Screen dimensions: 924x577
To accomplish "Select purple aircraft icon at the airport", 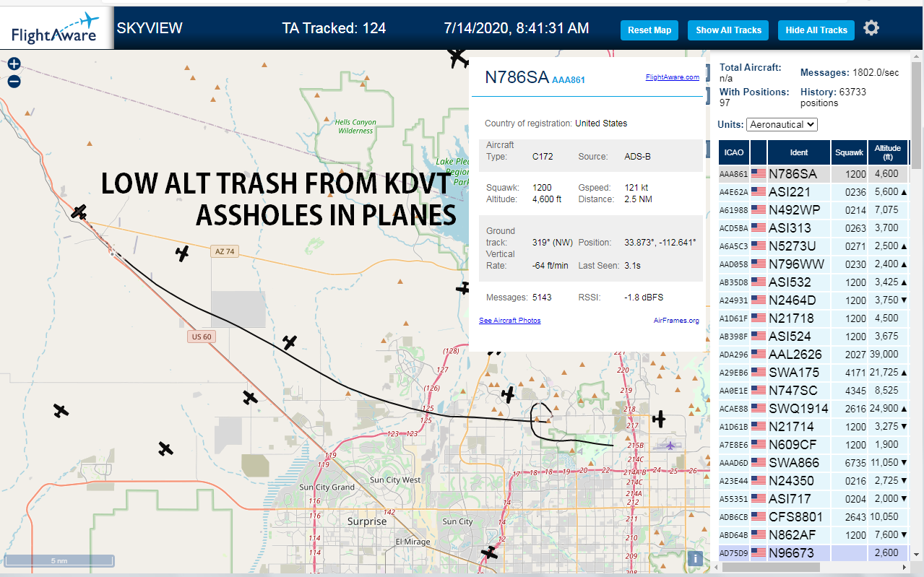I will pos(671,445).
